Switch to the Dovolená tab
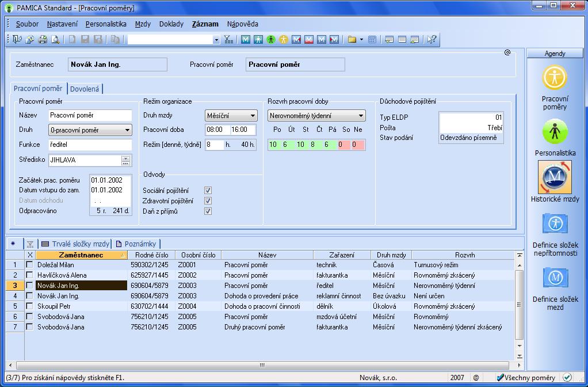The width and height of the screenshot is (588, 387). click(x=85, y=89)
